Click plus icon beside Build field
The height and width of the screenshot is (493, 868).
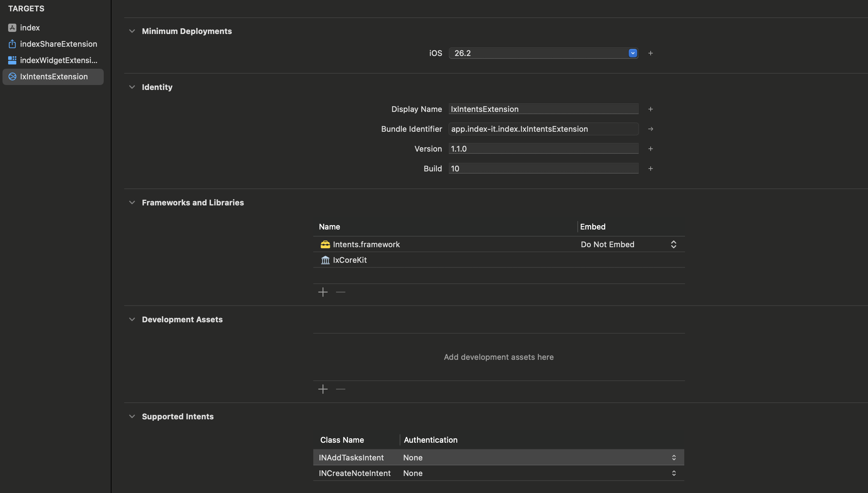pos(650,169)
